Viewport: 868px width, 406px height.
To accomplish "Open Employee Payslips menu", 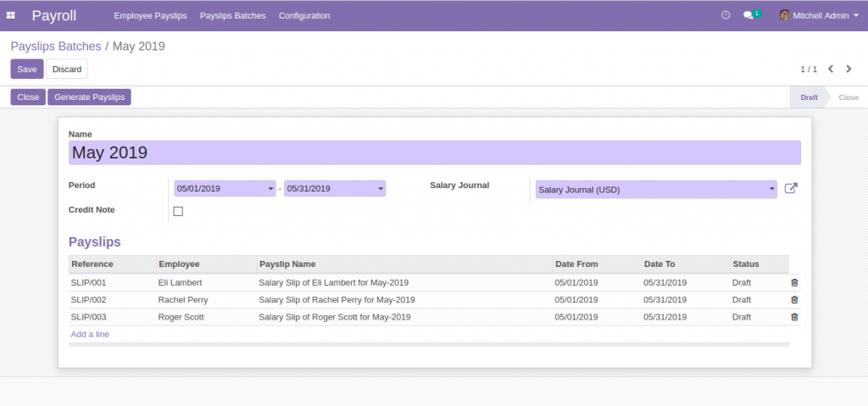I will (x=151, y=15).
